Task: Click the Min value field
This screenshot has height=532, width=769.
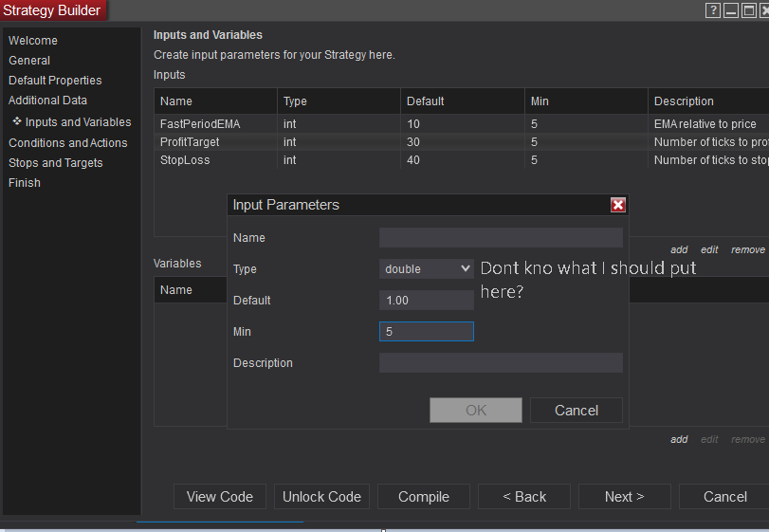Action: click(426, 331)
